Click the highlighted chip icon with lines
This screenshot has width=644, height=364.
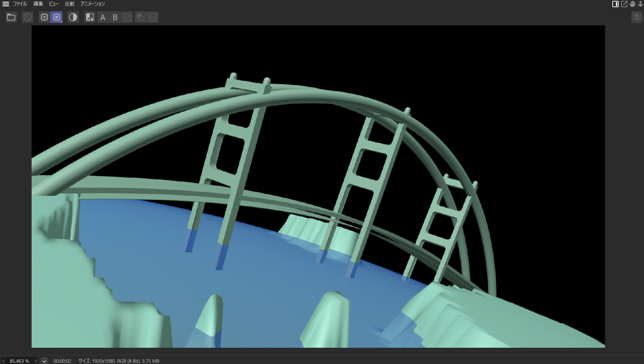pos(56,17)
